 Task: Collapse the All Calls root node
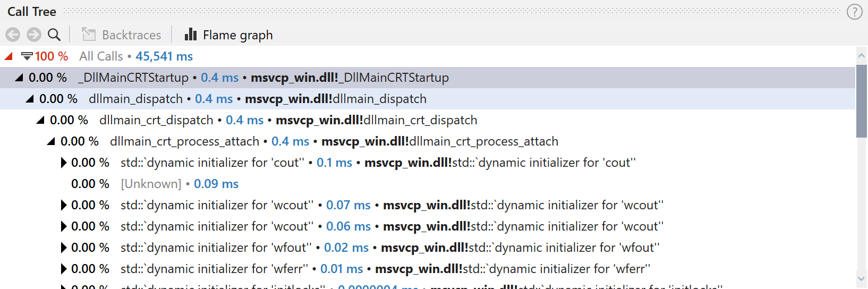(x=8, y=56)
